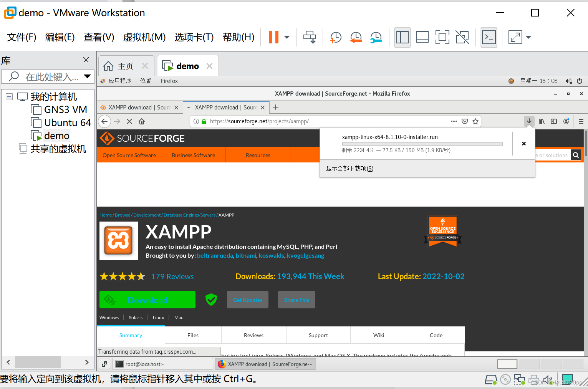Click the SourceForge logo
The height and width of the screenshot is (389, 588).
coord(142,138)
